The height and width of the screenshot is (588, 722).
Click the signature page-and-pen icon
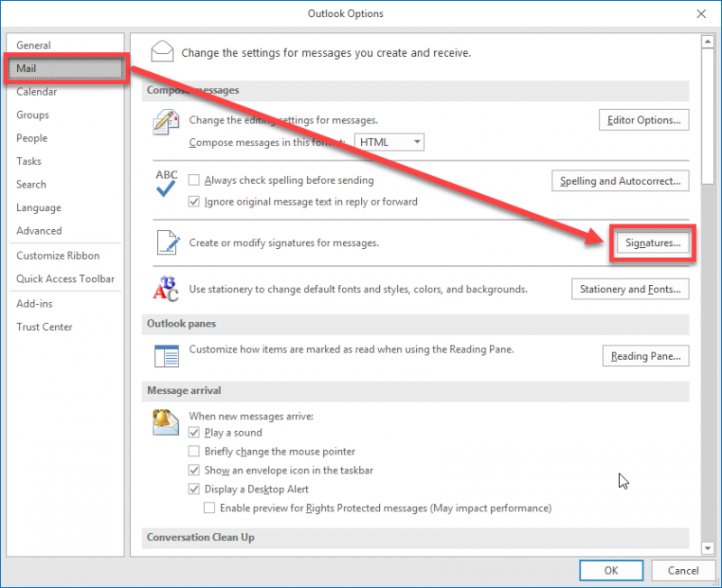coord(166,243)
